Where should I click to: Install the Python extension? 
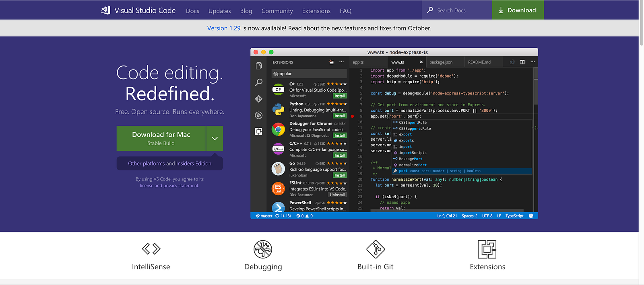point(340,116)
